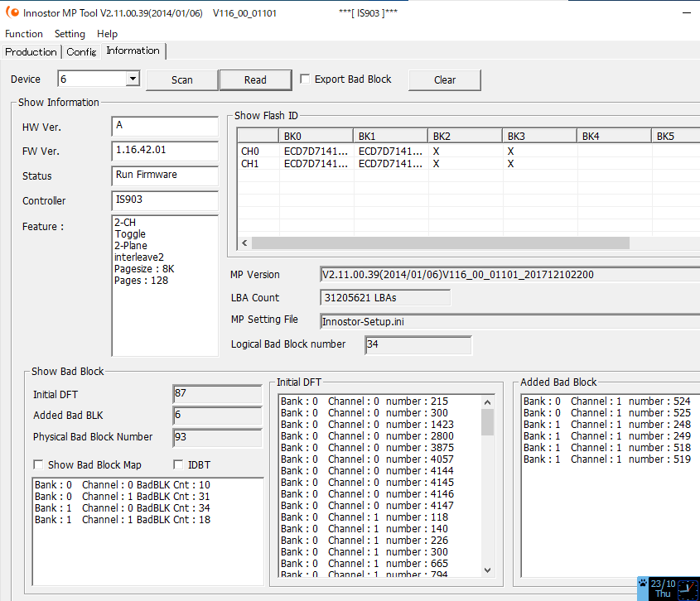This screenshot has height=601, width=700.
Task: Click the Initial DFT list scroll-down arrow
Action: coord(487,570)
